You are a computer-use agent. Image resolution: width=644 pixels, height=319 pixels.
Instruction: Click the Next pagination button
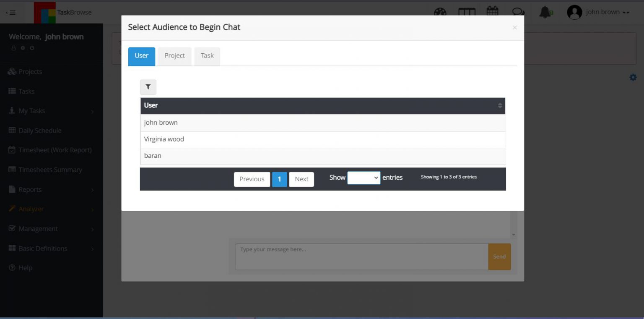pos(301,179)
